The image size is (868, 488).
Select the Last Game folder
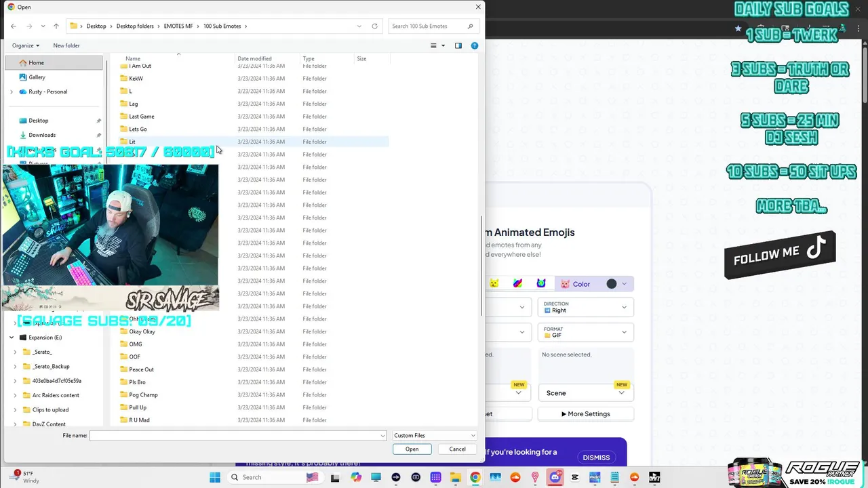point(142,117)
